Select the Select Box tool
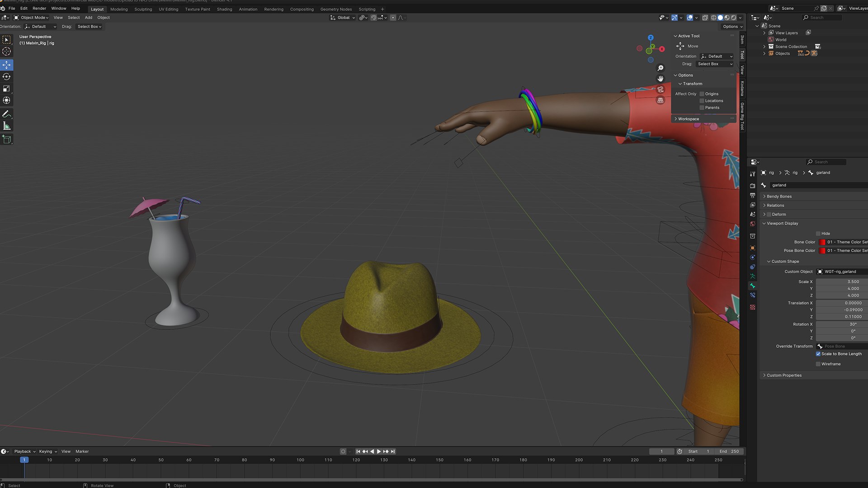 7,40
